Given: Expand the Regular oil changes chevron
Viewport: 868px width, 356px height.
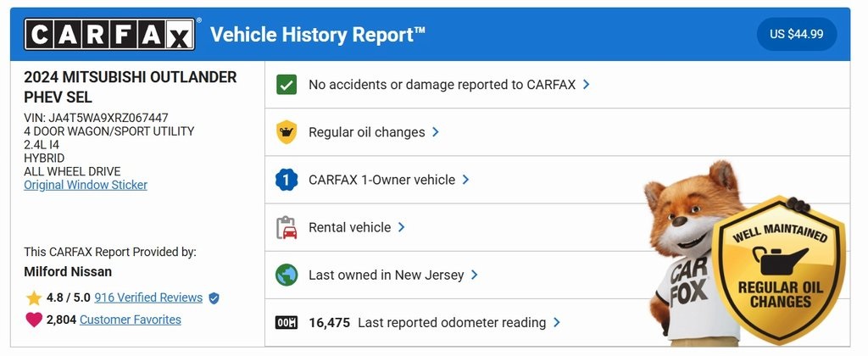Looking at the screenshot, I should 436,132.
